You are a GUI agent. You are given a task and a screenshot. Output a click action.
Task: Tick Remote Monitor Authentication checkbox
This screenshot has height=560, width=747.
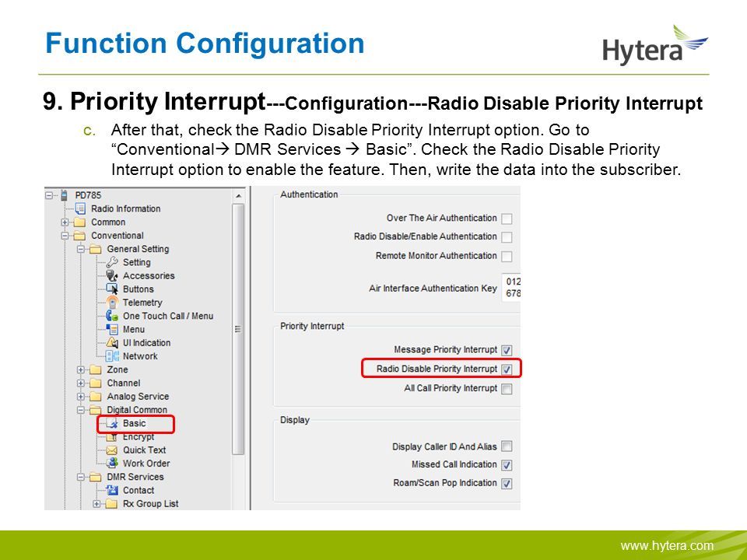[507, 256]
